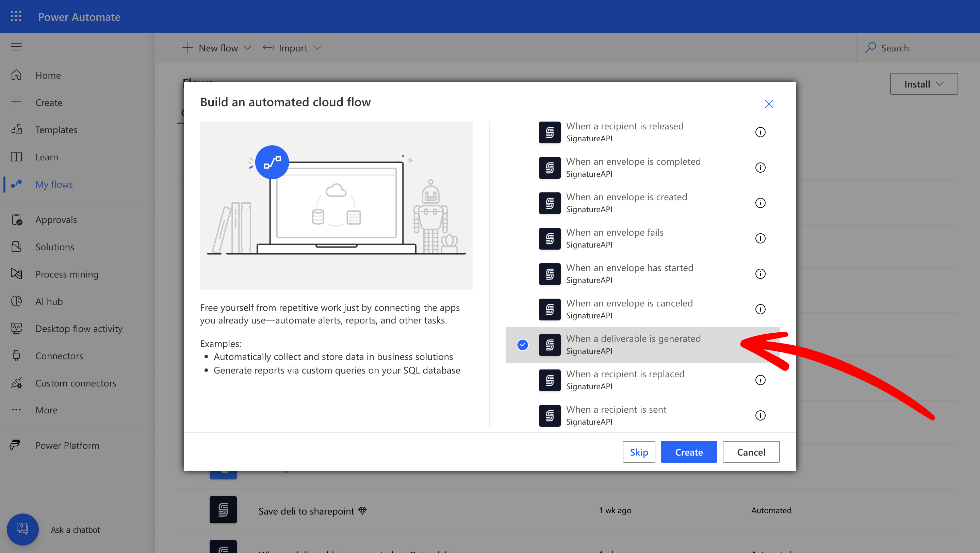Open the Install dropdown button

click(x=923, y=84)
